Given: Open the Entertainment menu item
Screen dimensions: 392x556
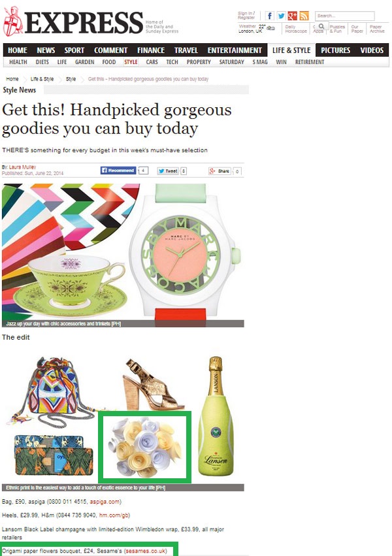Looking at the screenshot, I should click(x=235, y=50).
